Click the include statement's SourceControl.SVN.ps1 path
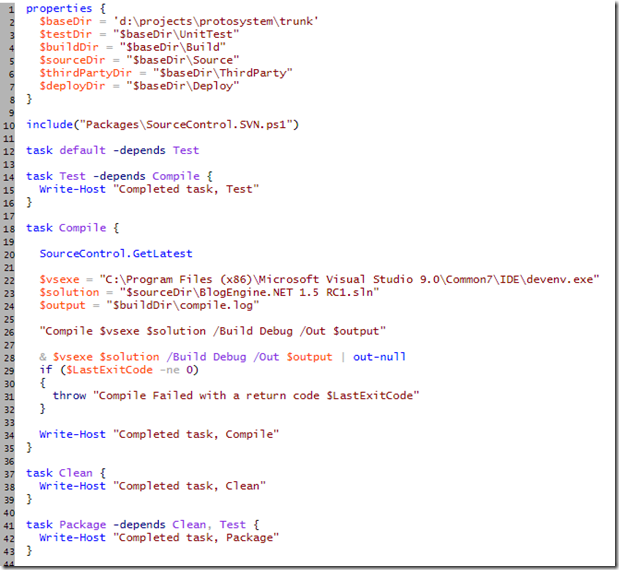The height and width of the screenshot is (570, 619). point(191,125)
